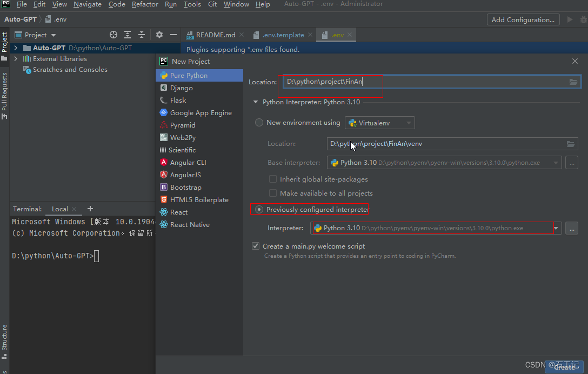
Task: Click the Run arrow in top toolbar
Action: (570, 19)
